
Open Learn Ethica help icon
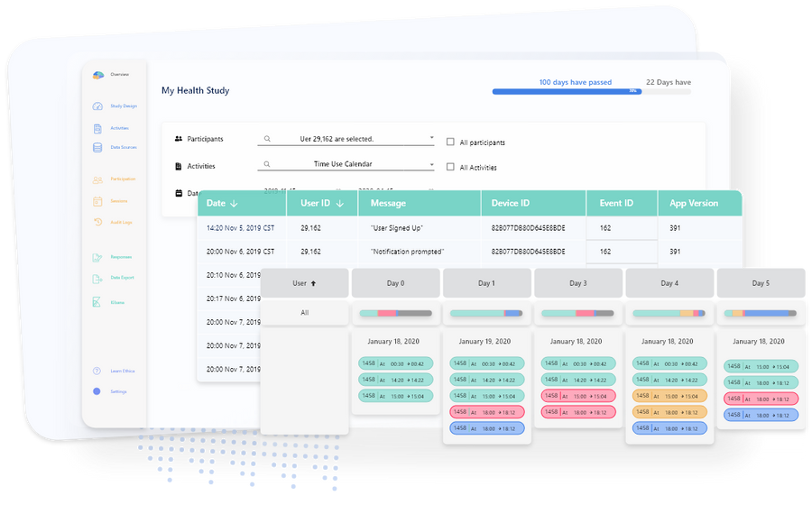point(97,371)
